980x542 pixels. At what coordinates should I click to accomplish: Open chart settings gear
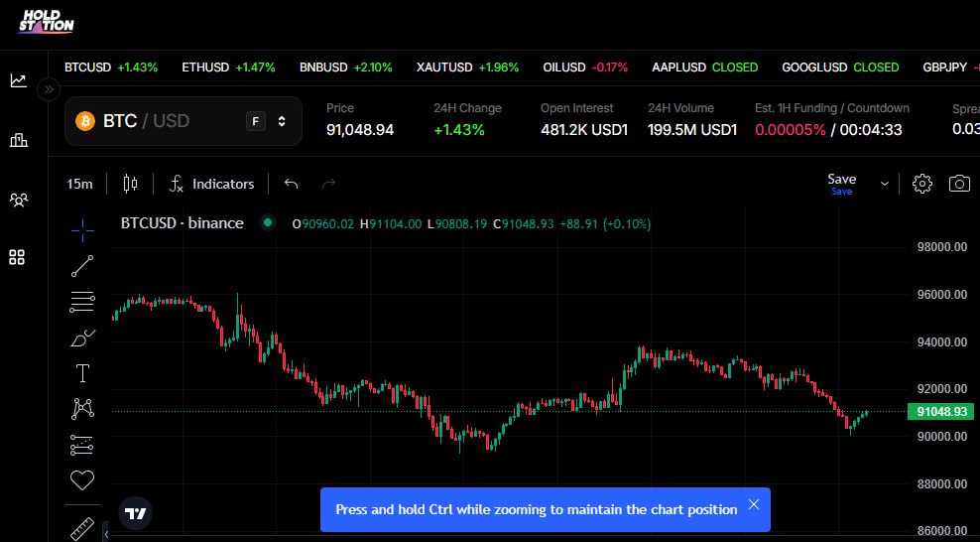pyautogui.click(x=921, y=184)
